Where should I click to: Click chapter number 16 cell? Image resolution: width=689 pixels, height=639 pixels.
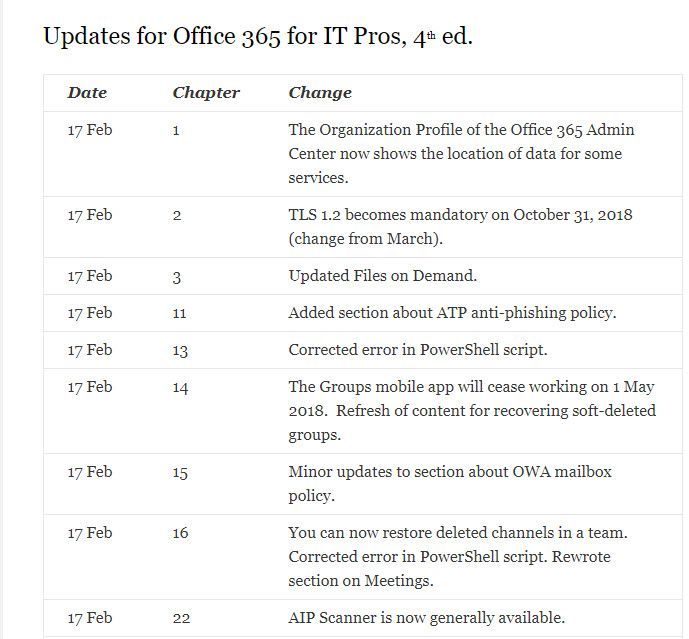pos(180,533)
